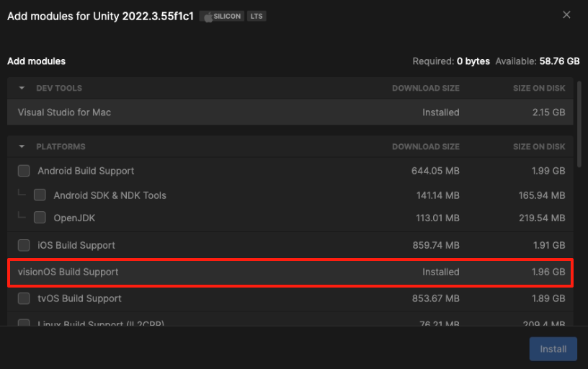Click Installed status in Visual Studio row
588x369 pixels.
click(440, 112)
